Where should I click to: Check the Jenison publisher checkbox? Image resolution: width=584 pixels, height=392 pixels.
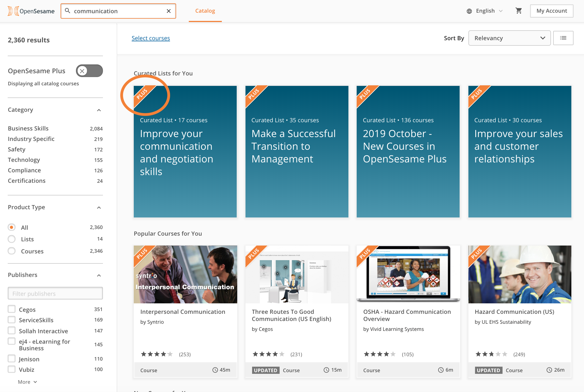point(12,358)
